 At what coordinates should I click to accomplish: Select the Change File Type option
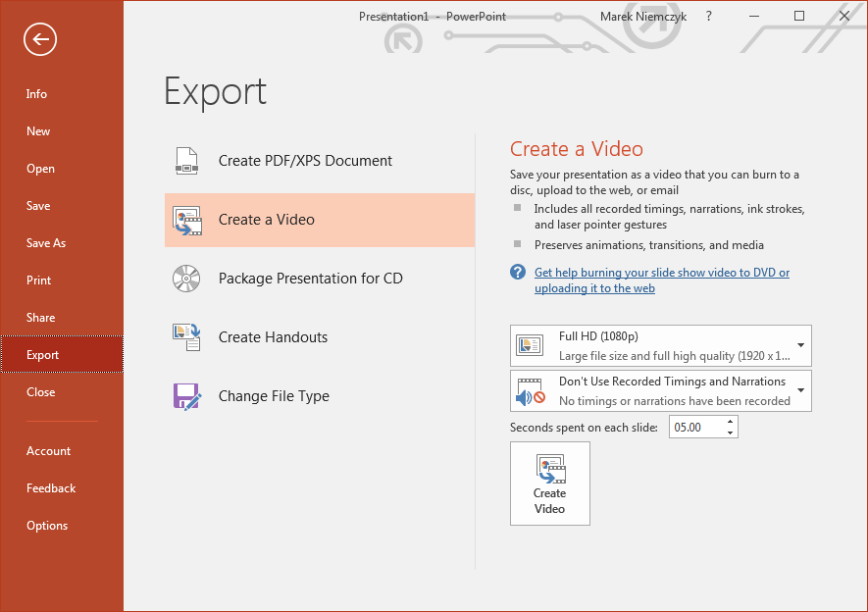coord(320,396)
